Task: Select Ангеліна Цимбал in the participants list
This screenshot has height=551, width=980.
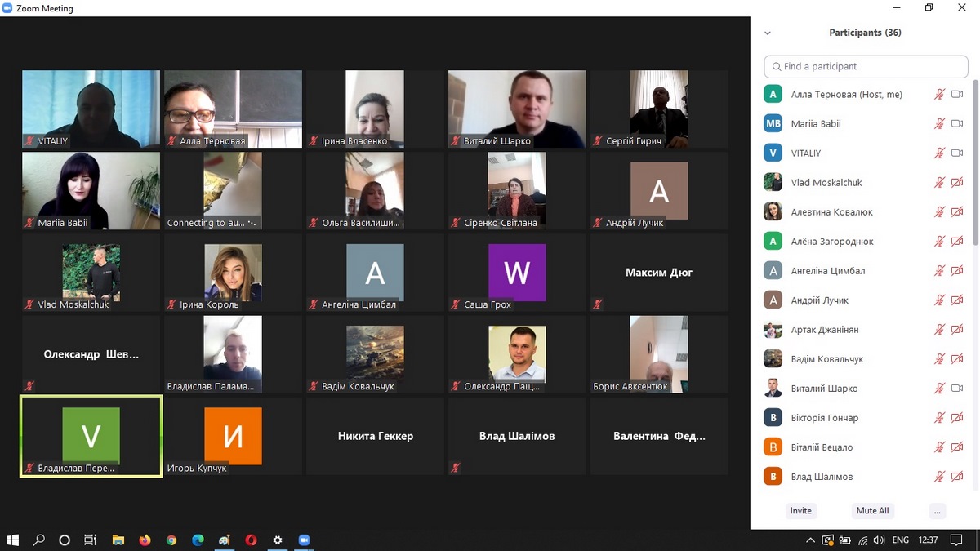Action: [x=827, y=271]
